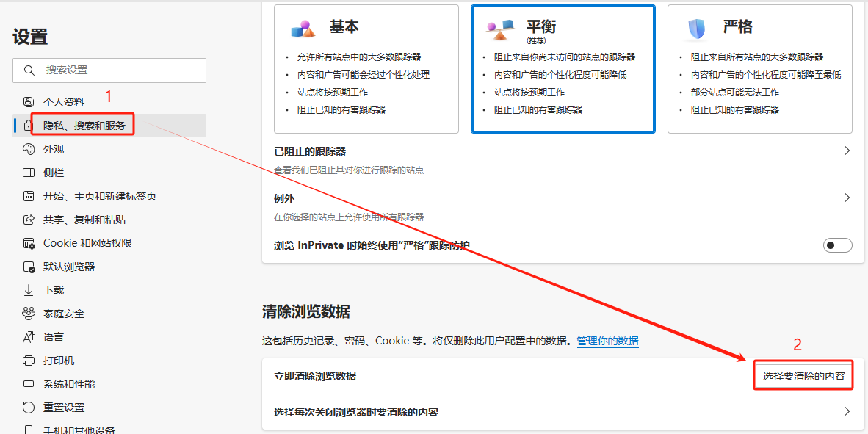Click the 选择要清除的内容 button
This screenshot has width=868, height=434.
pyautogui.click(x=804, y=376)
